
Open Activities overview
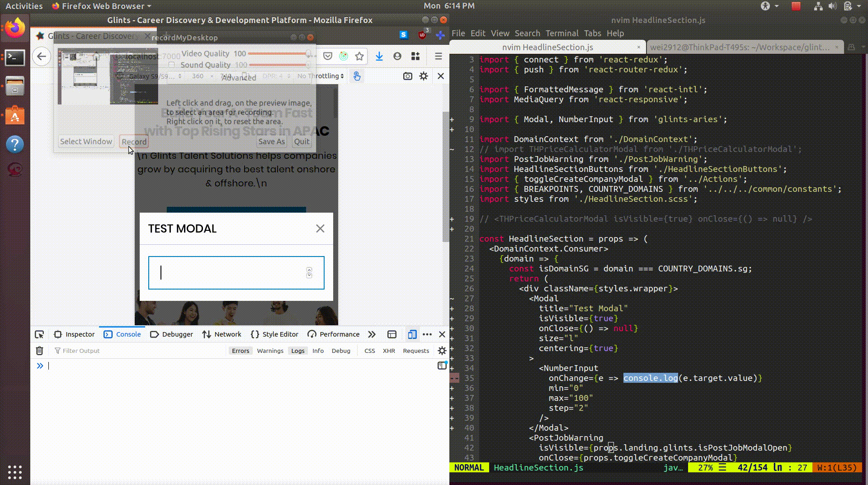click(x=24, y=6)
